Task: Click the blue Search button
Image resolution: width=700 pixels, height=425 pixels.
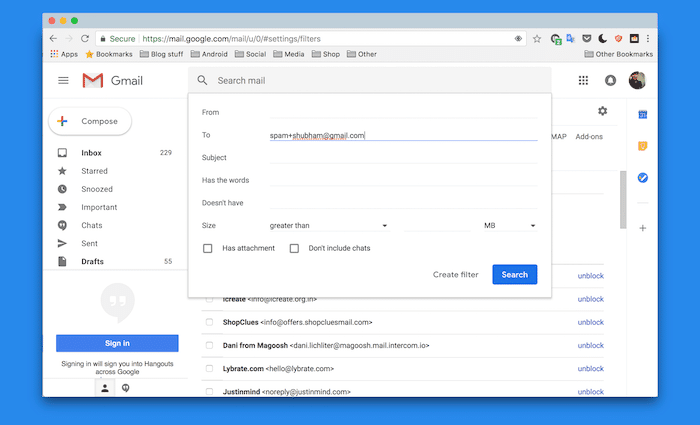Action: pyautogui.click(x=515, y=275)
